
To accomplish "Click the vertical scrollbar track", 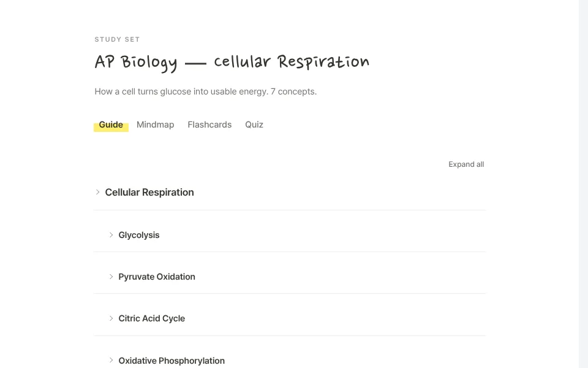I will (584, 184).
